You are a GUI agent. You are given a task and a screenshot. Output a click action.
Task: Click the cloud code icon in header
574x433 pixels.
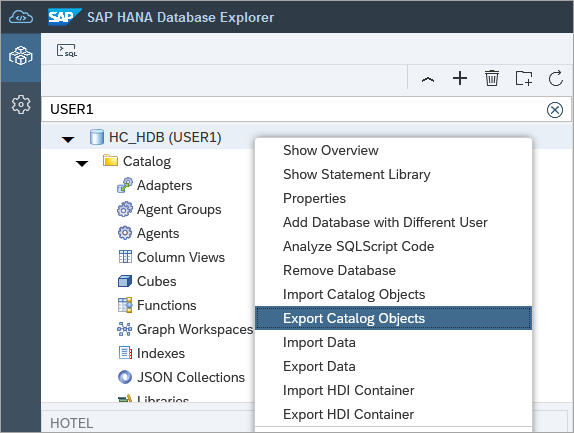(21, 17)
